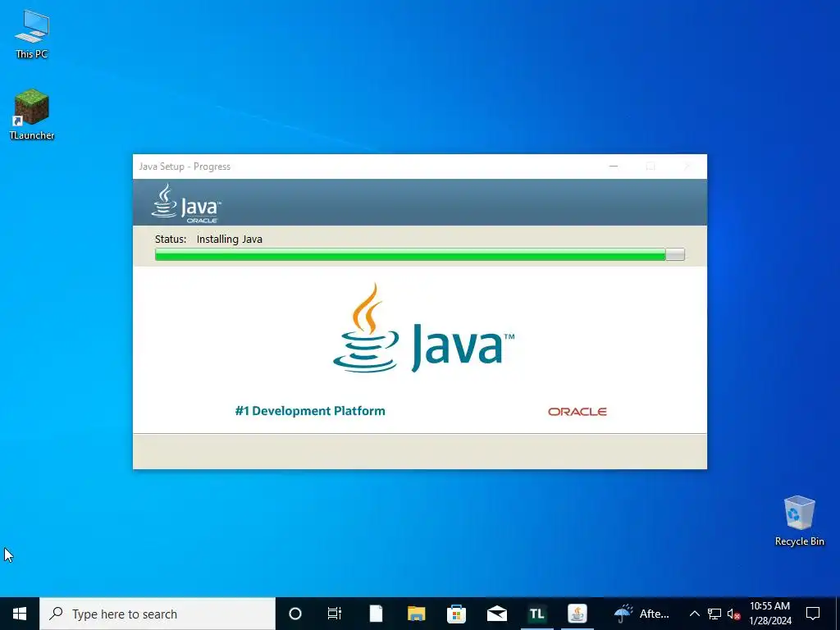Open the Windows Start menu
Screen dimensions: 840x630
point(20,614)
